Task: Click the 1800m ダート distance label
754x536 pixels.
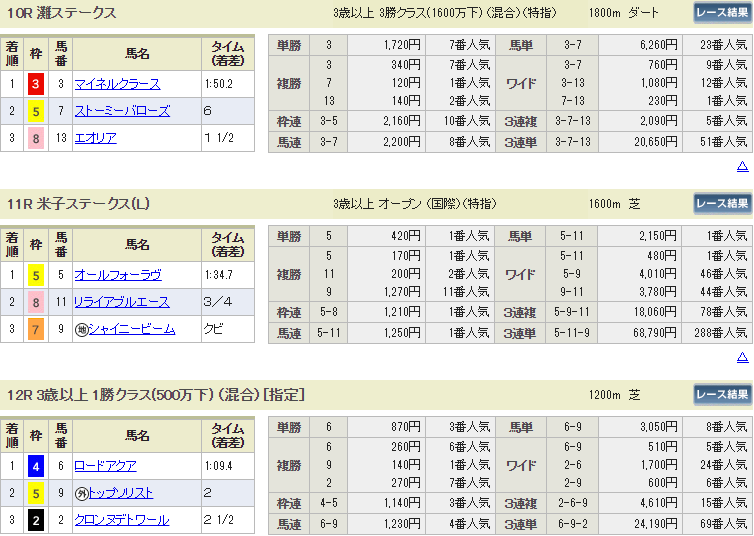Action: [x=624, y=13]
